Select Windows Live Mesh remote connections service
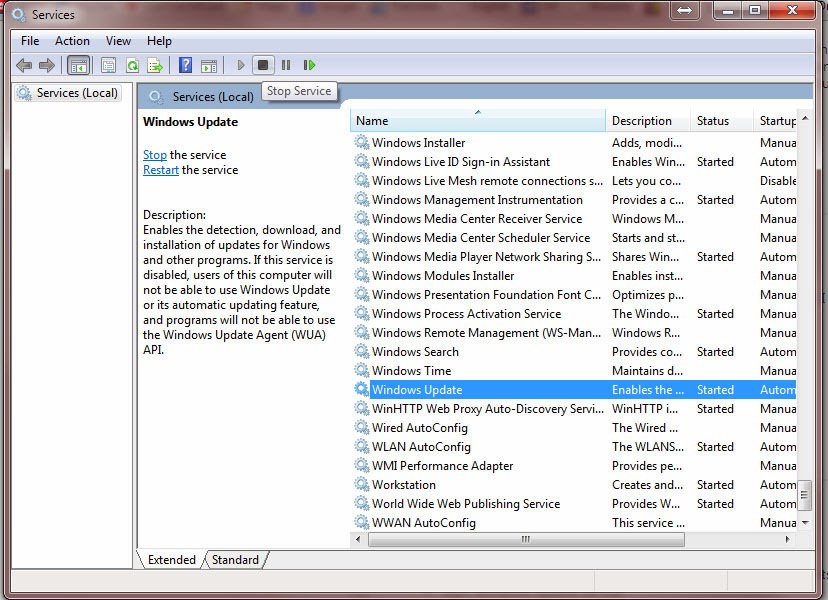This screenshot has width=828, height=600. click(574, 181)
